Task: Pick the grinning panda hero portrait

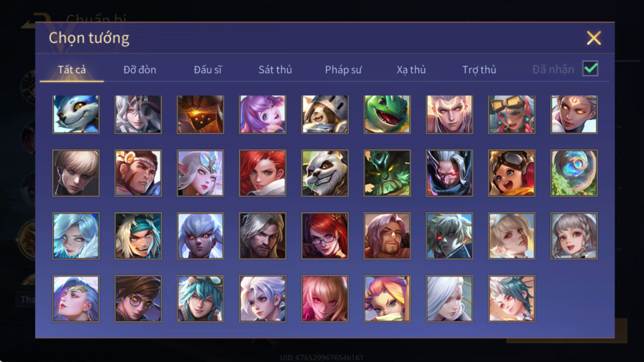Action: tap(325, 173)
